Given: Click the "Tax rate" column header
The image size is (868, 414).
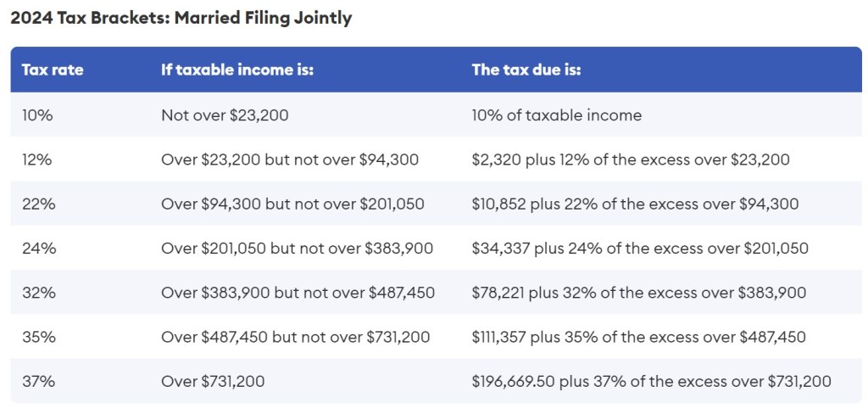Looking at the screenshot, I should pos(53,70).
